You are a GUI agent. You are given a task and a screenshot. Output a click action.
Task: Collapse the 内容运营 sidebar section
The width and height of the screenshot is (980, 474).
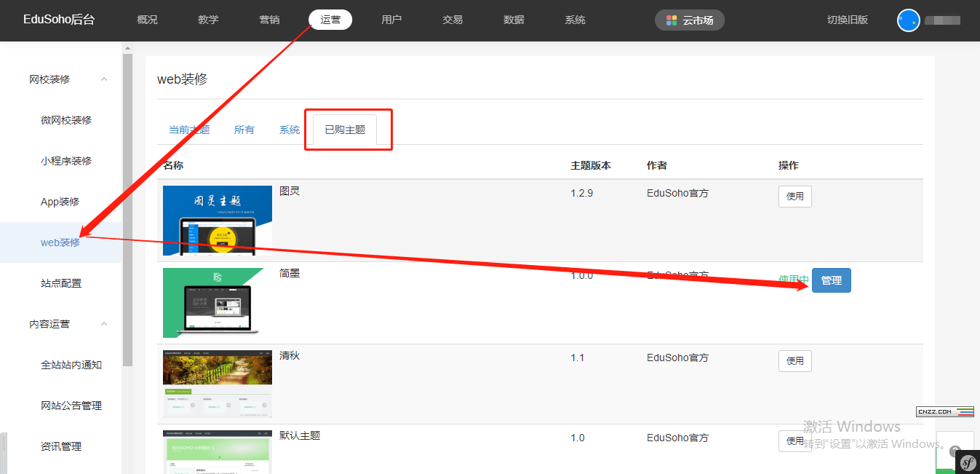104,324
